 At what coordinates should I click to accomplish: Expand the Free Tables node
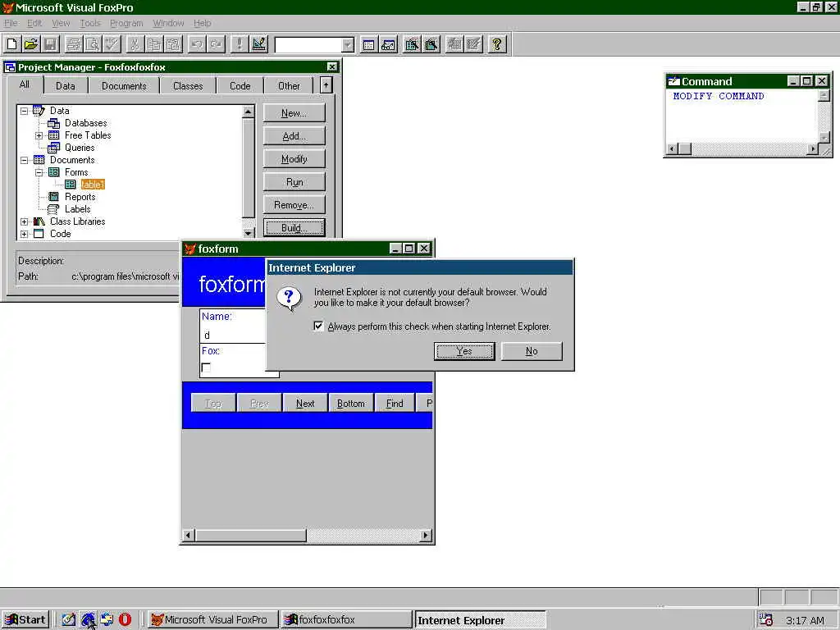click(x=39, y=135)
